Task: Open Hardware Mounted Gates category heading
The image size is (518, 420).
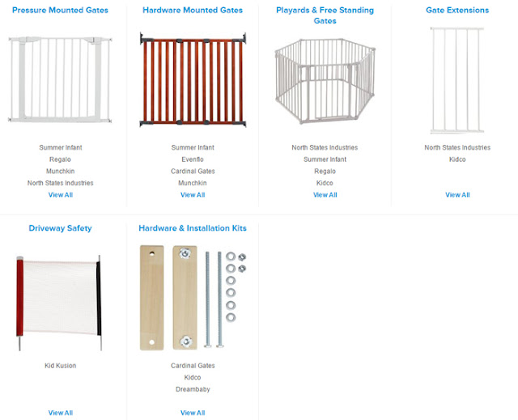Action: coord(193,11)
